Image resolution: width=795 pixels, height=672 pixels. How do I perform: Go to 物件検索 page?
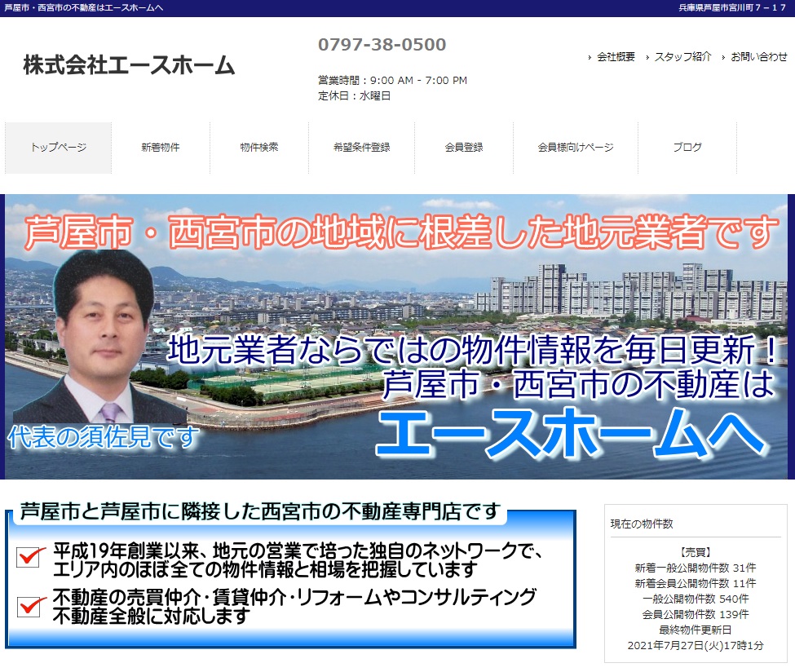(x=259, y=148)
